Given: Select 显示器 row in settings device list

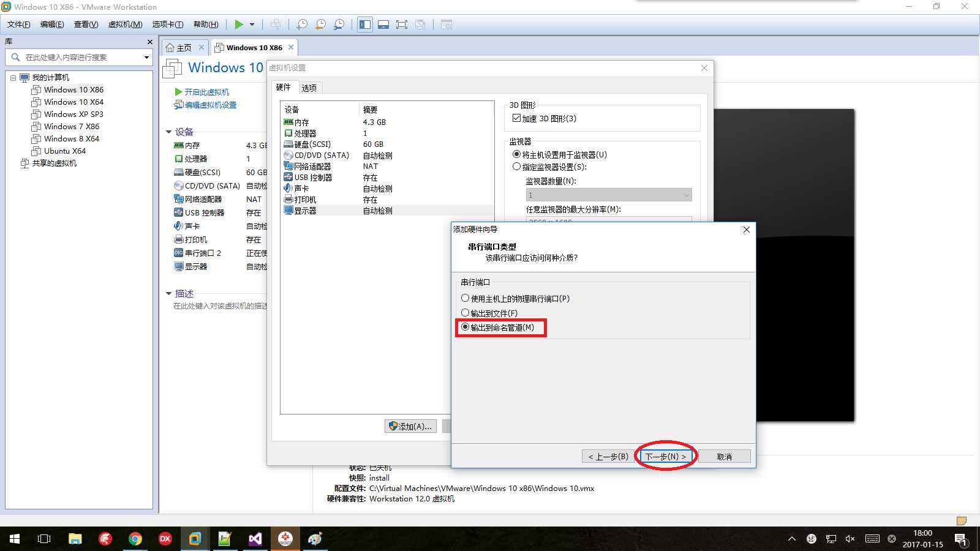Looking at the screenshot, I should pos(387,211).
